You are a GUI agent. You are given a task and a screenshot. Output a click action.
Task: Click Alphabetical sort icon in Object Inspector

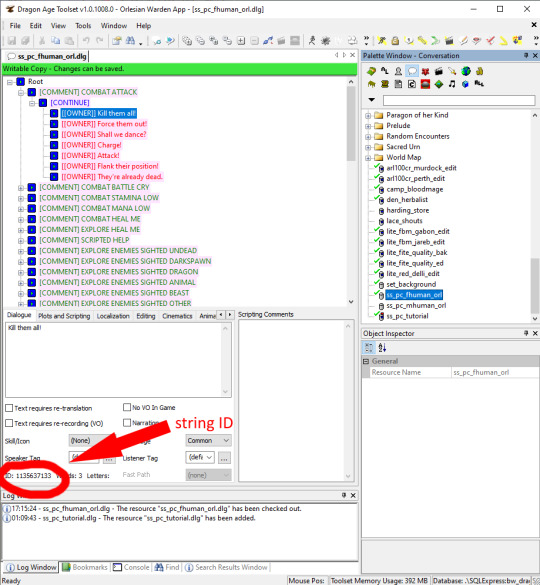pyautogui.click(x=383, y=348)
